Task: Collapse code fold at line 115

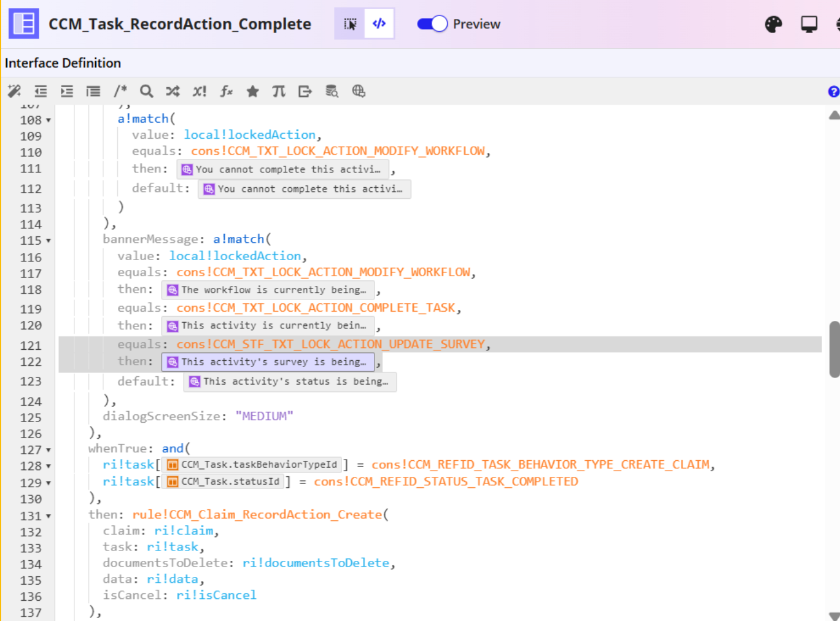Action: pos(49,241)
